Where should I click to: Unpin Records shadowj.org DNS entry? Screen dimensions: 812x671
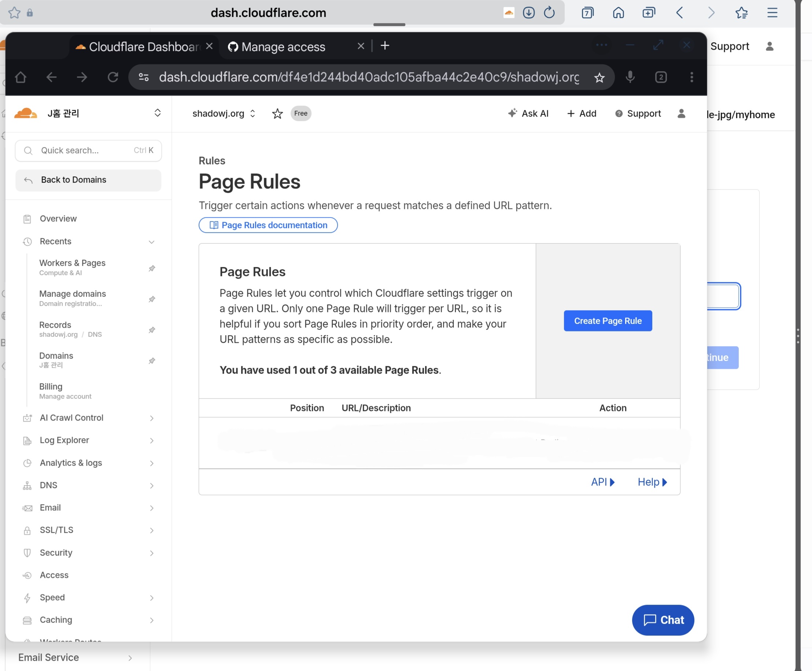pos(152,330)
